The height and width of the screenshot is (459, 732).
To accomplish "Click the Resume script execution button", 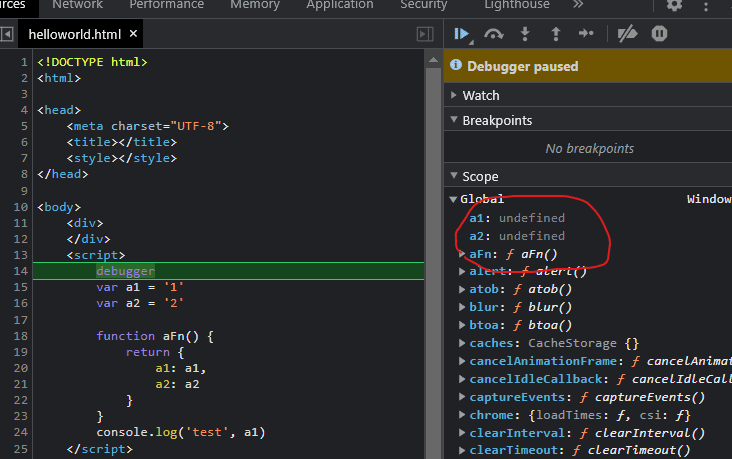I will (462, 34).
